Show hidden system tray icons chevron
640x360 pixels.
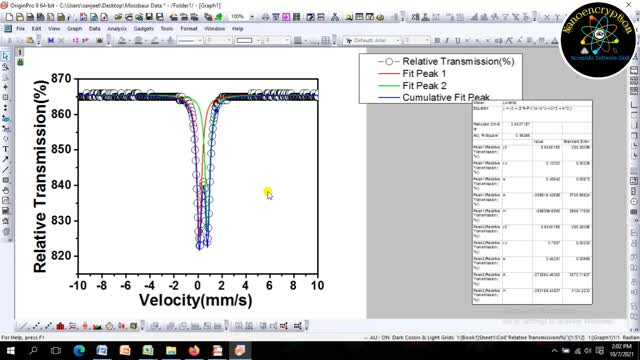tap(554, 351)
